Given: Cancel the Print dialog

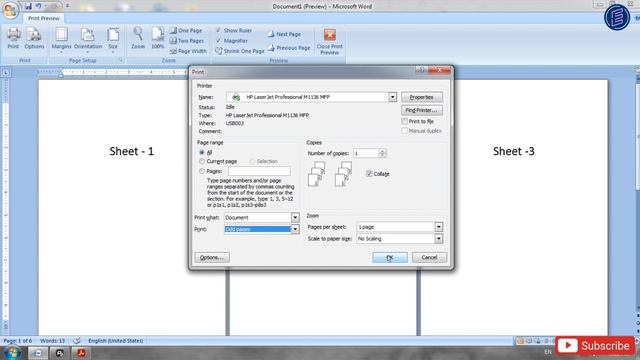Looking at the screenshot, I should pyautogui.click(x=429, y=258).
